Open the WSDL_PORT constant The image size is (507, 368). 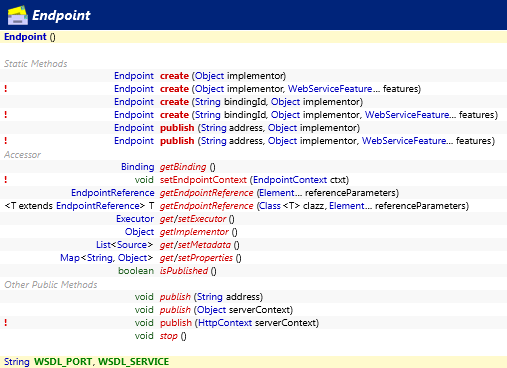click(x=63, y=362)
